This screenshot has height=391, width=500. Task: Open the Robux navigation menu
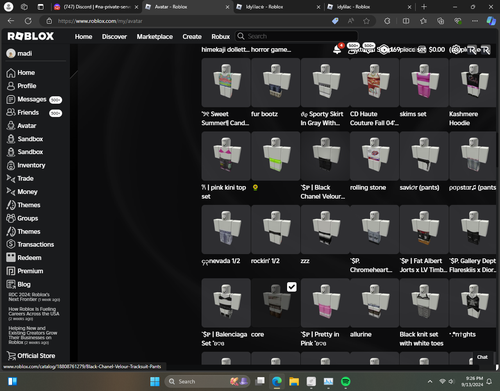pyautogui.click(x=221, y=36)
